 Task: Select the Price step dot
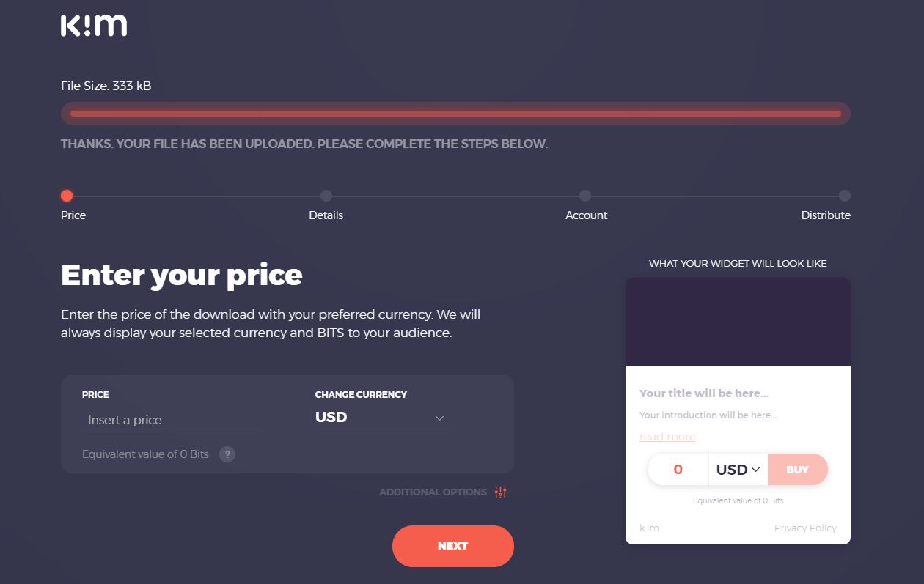click(x=67, y=196)
